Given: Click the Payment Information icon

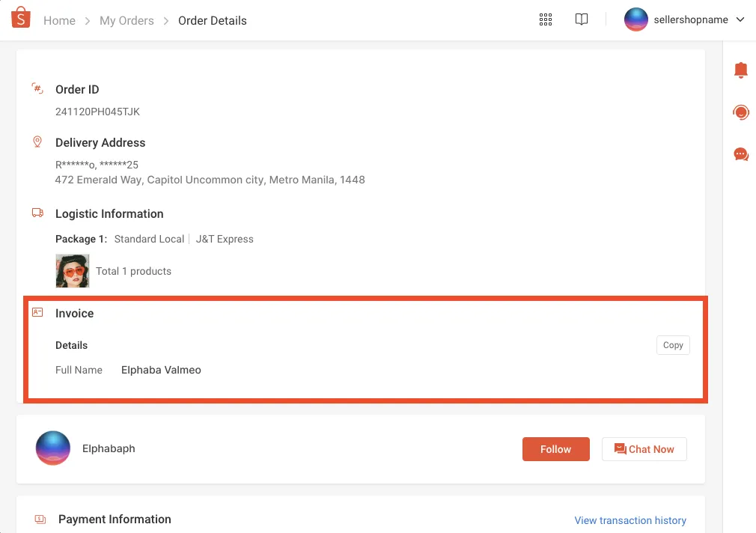Looking at the screenshot, I should click(x=40, y=520).
